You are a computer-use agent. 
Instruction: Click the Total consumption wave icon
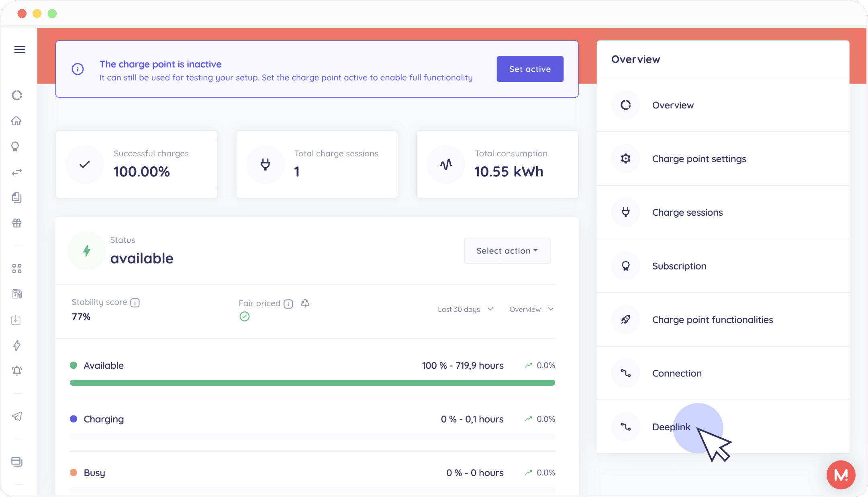pyautogui.click(x=446, y=164)
